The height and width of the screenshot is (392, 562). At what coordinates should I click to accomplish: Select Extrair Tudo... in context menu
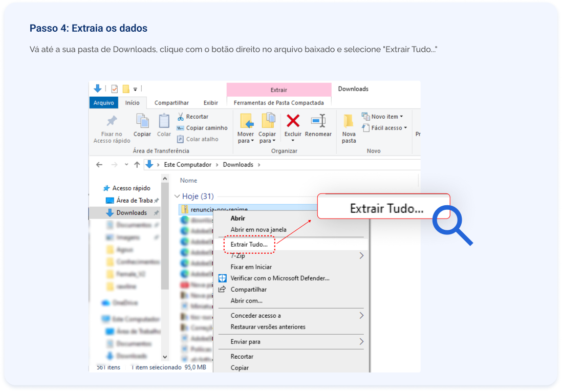point(249,245)
